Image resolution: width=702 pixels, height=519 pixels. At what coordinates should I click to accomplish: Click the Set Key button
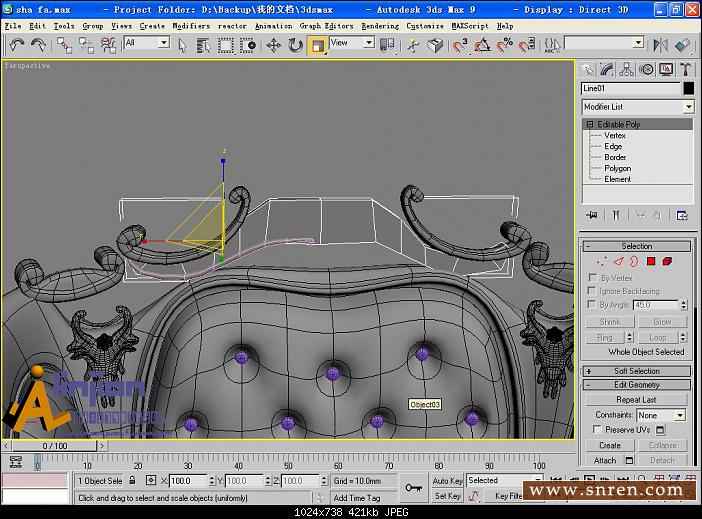[447, 496]
